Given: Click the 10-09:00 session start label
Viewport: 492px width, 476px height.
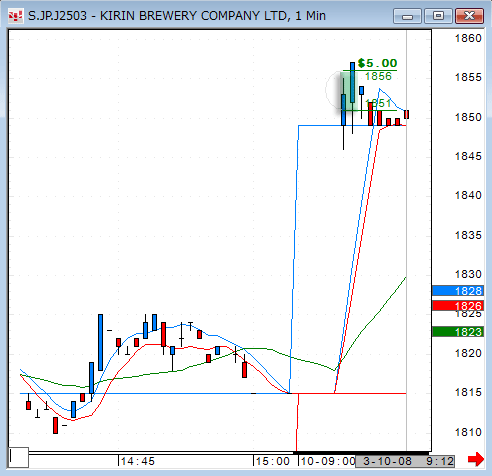Looking at the screenshot, I should 328,461.
